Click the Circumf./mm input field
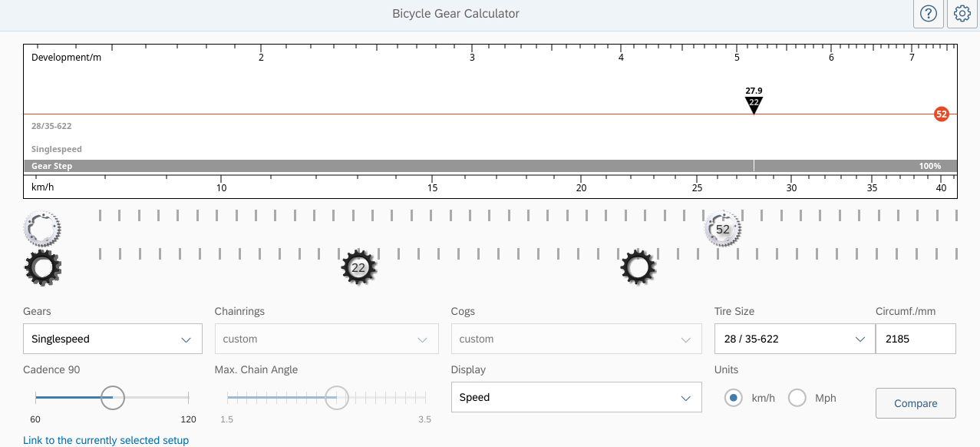980x447 pixels. tap(915, 339)
